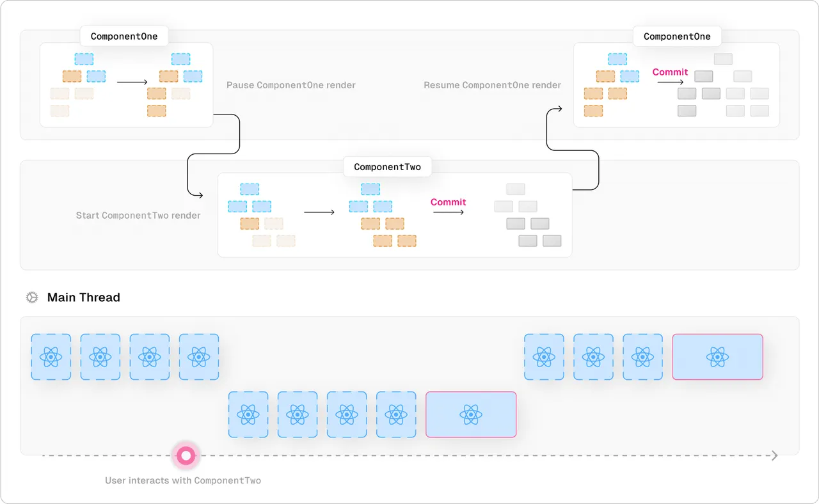Click the pink-bordered React block at far right
Viewport: 819px width, 504px height.
click(717, 357)
